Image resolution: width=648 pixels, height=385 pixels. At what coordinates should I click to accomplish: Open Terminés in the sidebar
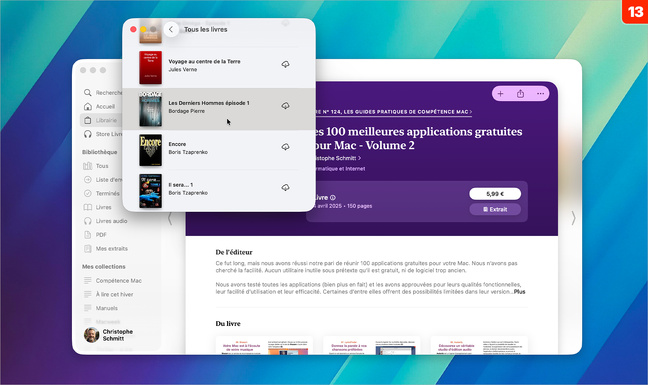point(102,193)
